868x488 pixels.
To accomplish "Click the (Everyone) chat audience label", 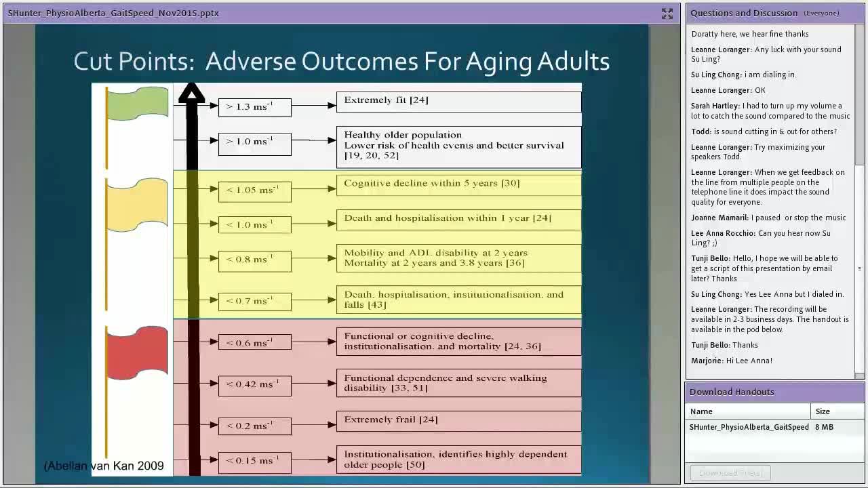I will pyautogui.click(x=821, y=14).
